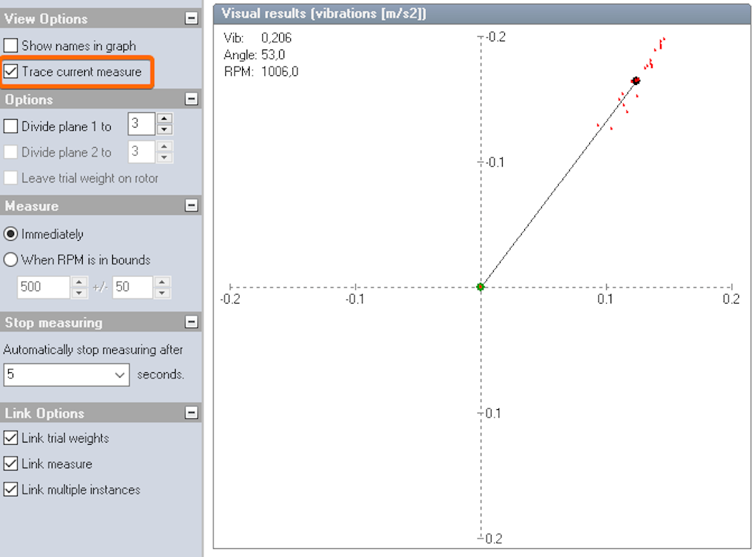Click the Visual results panel title
The height and width of the screenshot is (557, 756).
[323, 13]
